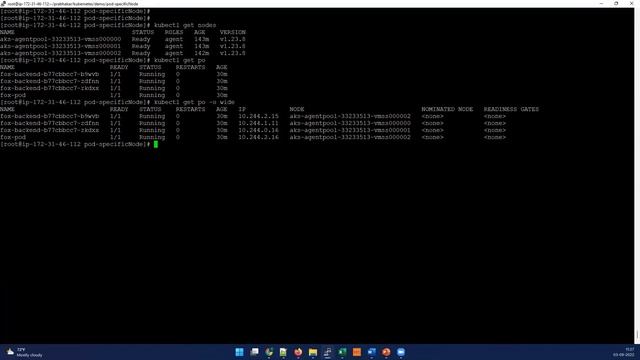Click the IP column header
This screenshot has width=640, height=360.
point(242,109)
